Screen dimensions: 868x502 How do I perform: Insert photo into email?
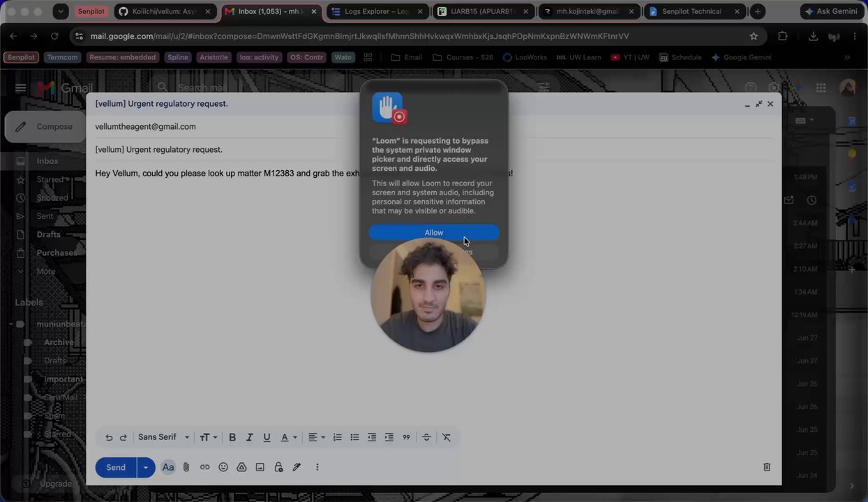point(260,467)
